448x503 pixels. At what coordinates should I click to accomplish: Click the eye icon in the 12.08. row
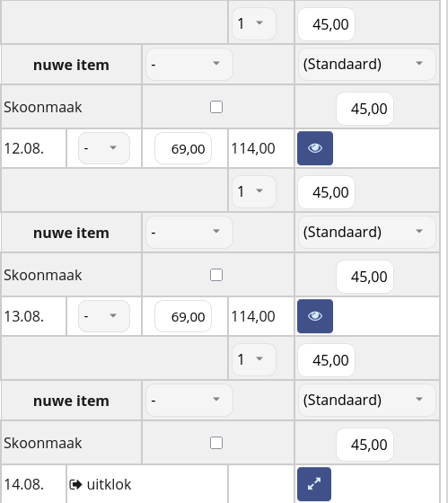click(x=315, y=148)
